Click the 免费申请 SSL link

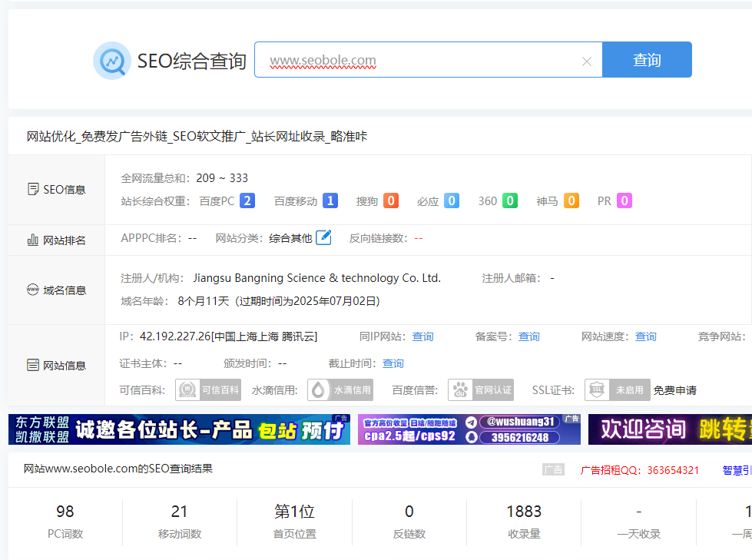(x=674, y=390)
